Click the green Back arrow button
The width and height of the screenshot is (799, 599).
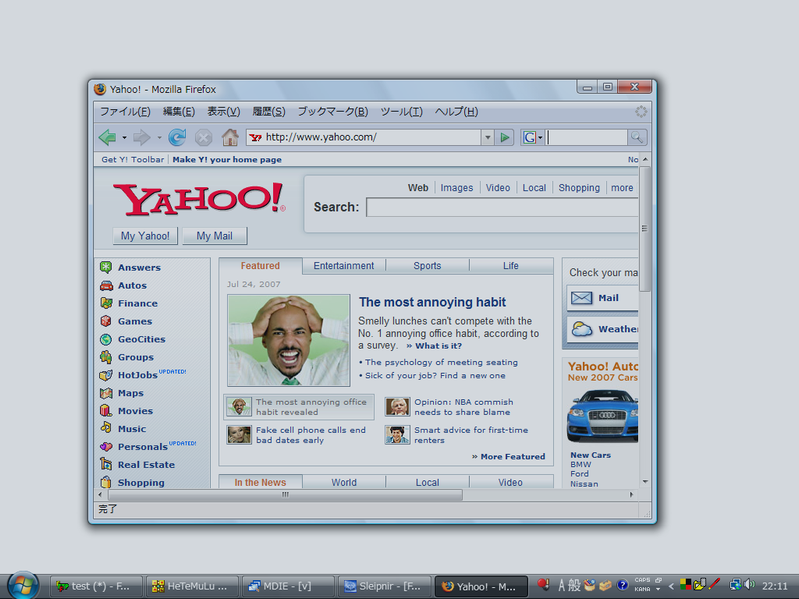click(108, 137)
